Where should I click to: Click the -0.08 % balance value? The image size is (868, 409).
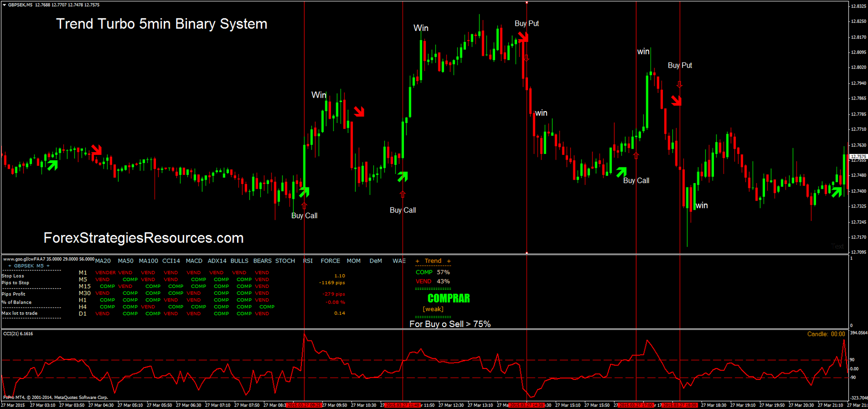(x=335, y=302)
